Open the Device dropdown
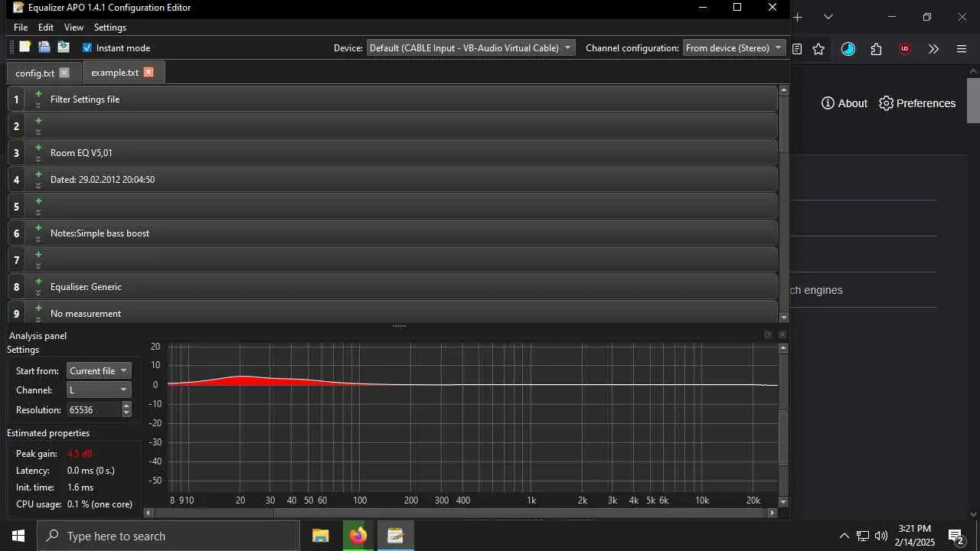 [x=470, y=47]
